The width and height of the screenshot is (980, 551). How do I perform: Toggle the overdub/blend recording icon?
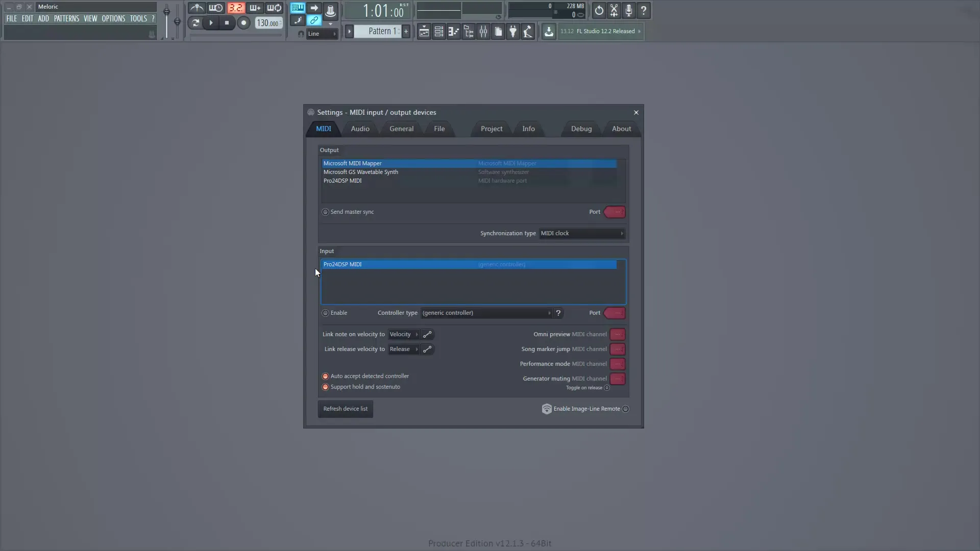[255, 8]
